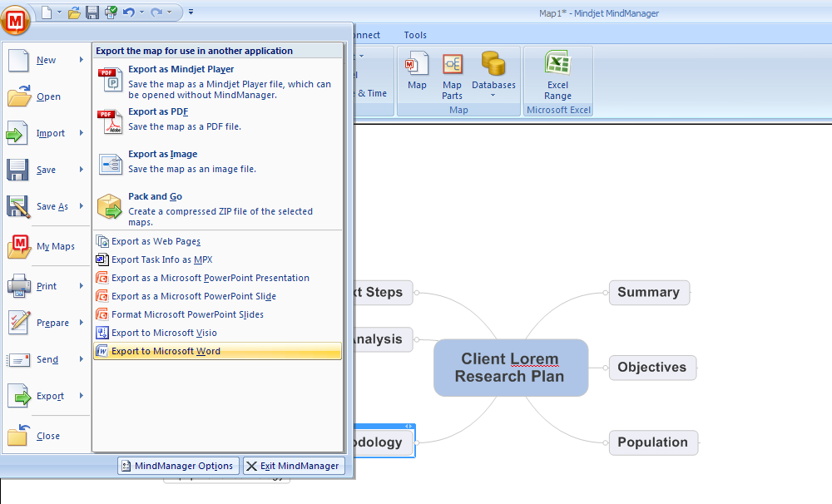Choose Export as PDF option

217,121
